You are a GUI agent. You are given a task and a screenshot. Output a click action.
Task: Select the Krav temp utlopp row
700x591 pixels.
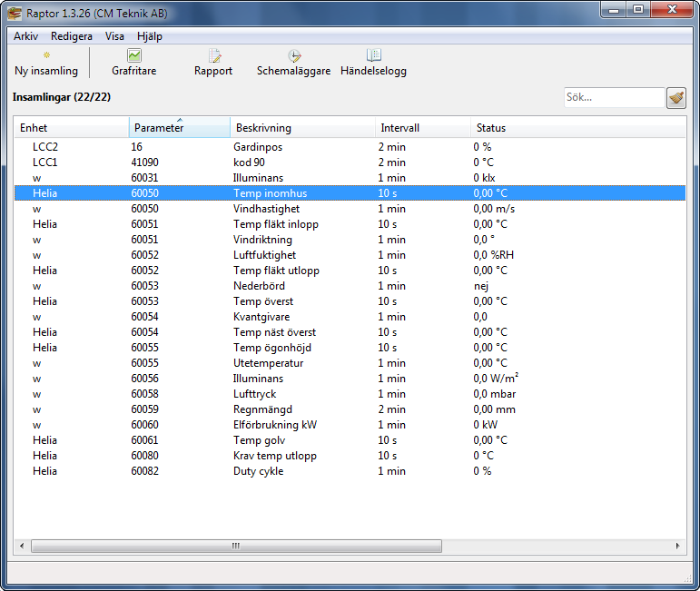pyautogui.click(x=350, y=456)
